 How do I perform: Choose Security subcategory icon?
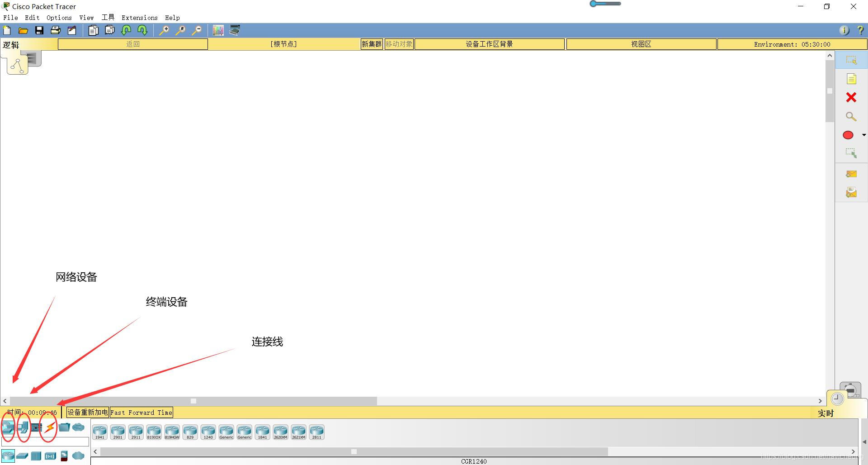coord(64,456)
